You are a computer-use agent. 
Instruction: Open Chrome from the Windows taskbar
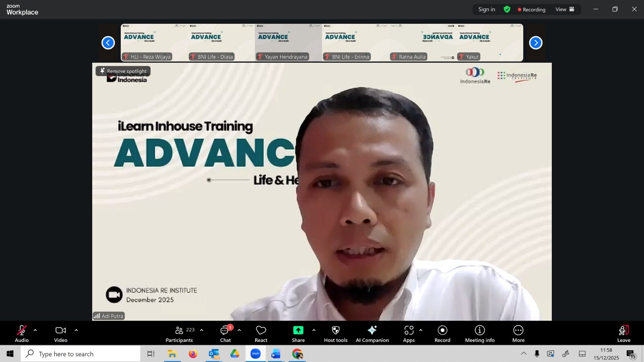[x=297, y=354]
